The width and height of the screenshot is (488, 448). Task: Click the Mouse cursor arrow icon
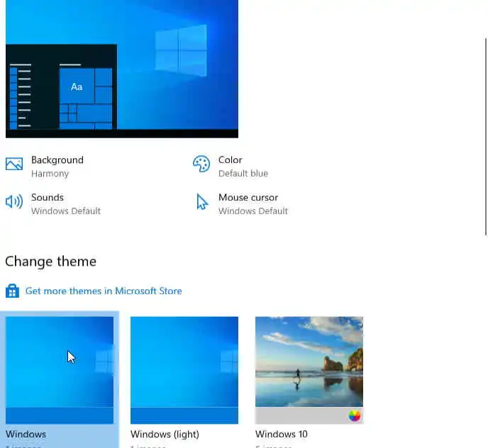(202, 201)
